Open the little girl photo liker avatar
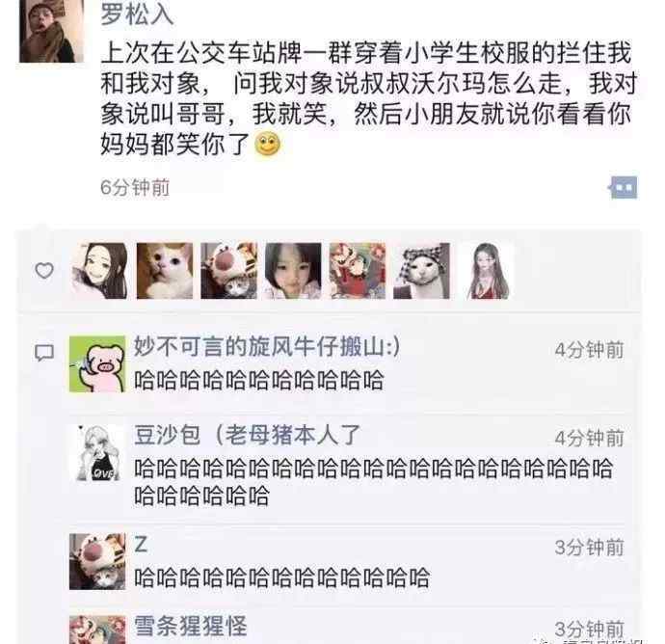The width and height of the screenshot is (665, 644). click(293, 271)
